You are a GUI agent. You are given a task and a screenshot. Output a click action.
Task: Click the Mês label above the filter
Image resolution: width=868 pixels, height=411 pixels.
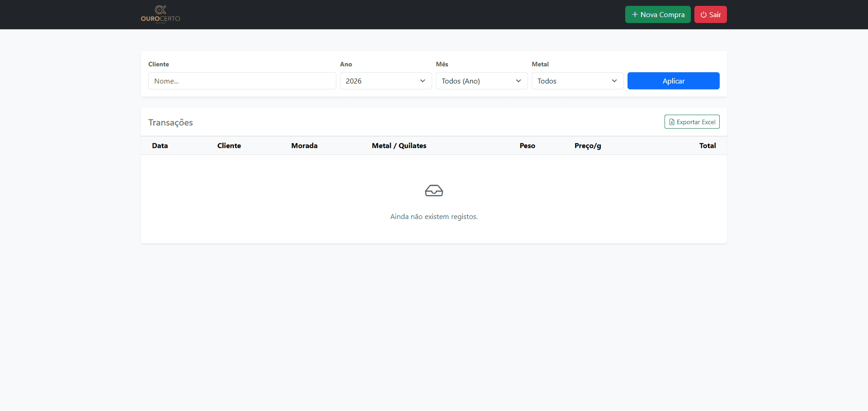(x=442, y=64)
